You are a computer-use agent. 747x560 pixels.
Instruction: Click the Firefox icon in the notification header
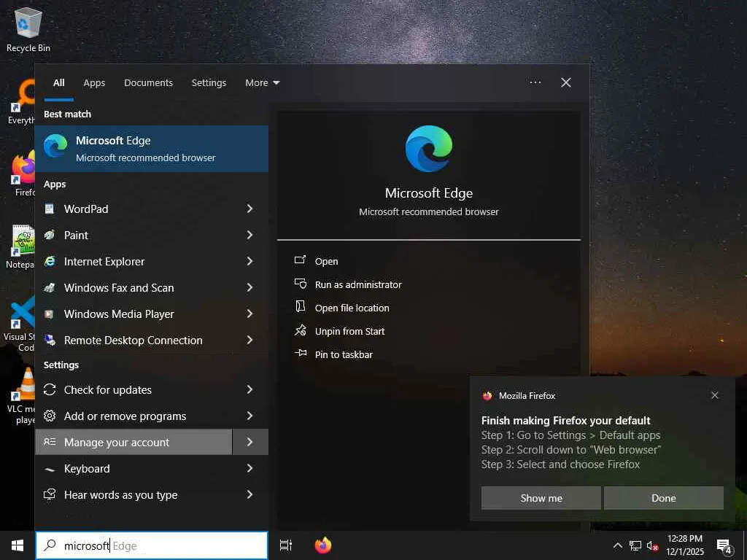(487, 396)
